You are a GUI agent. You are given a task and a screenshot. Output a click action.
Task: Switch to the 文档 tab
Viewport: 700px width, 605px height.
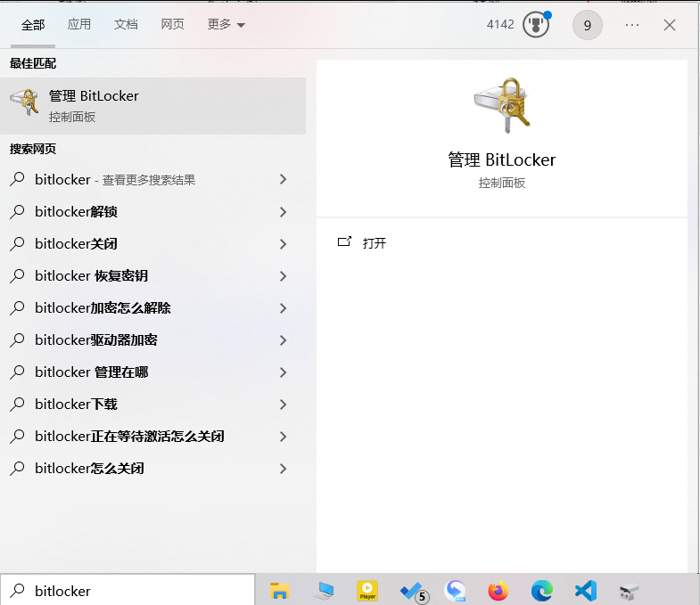(126, 24)
